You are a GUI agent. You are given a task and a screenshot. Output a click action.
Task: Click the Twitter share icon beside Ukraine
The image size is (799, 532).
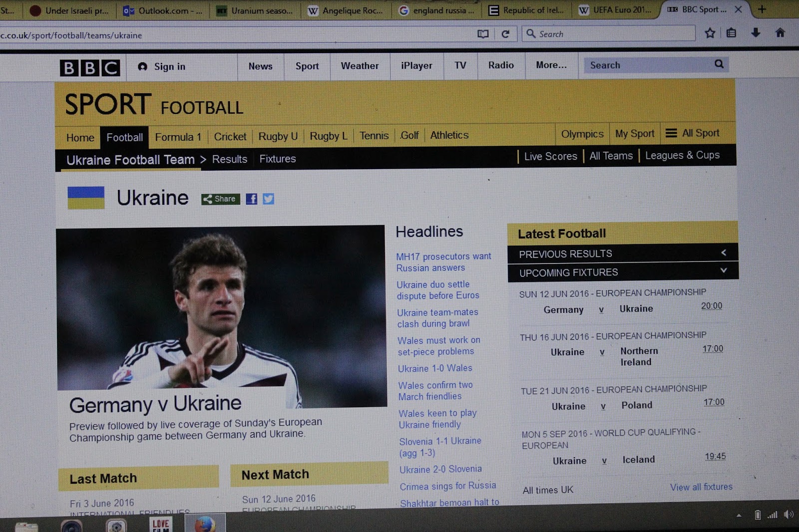269,199
